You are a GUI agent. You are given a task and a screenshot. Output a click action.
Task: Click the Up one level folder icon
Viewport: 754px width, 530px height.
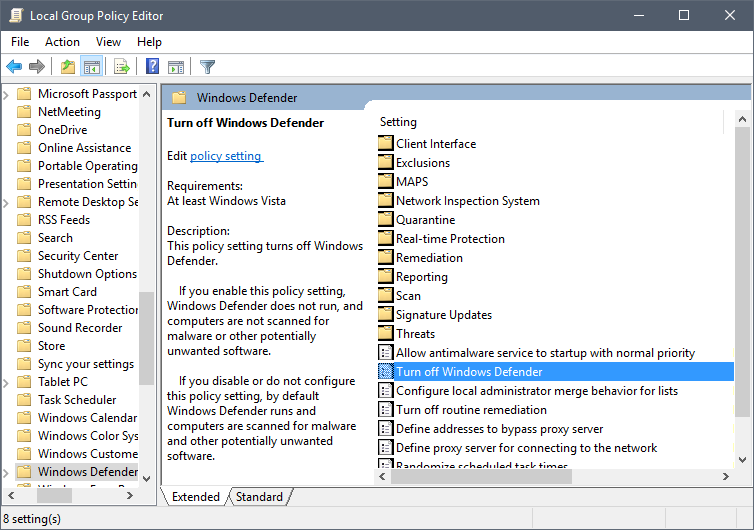click(68, 66)
